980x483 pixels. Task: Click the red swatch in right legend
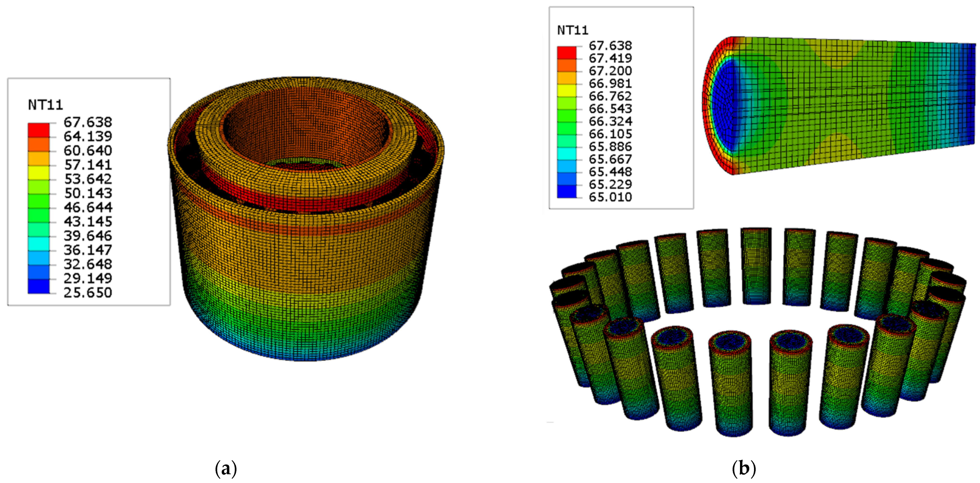pyautogui.click(x=567, y=53)
